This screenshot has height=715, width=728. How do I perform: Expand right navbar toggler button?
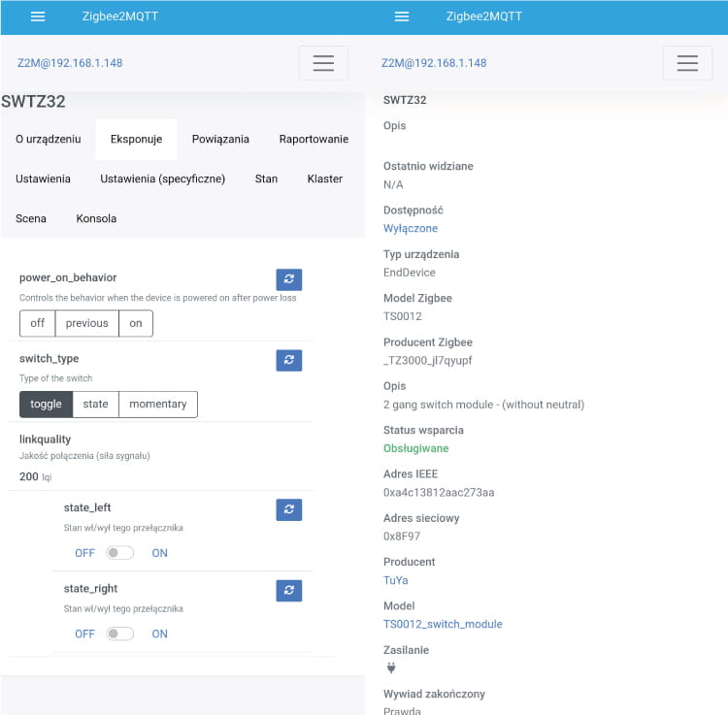click(687, 63)
